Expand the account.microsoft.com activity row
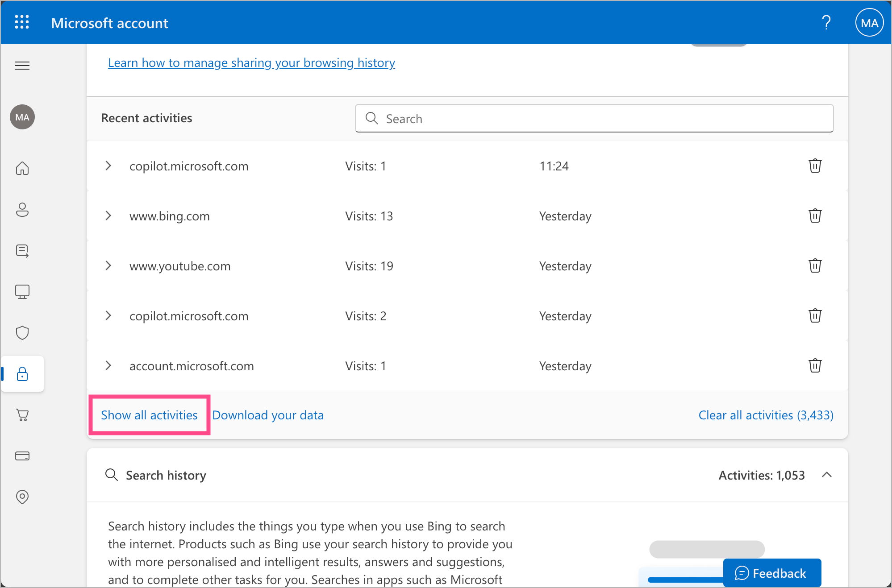Viewport: 892px width, 588px height. [x=108, y=366]
